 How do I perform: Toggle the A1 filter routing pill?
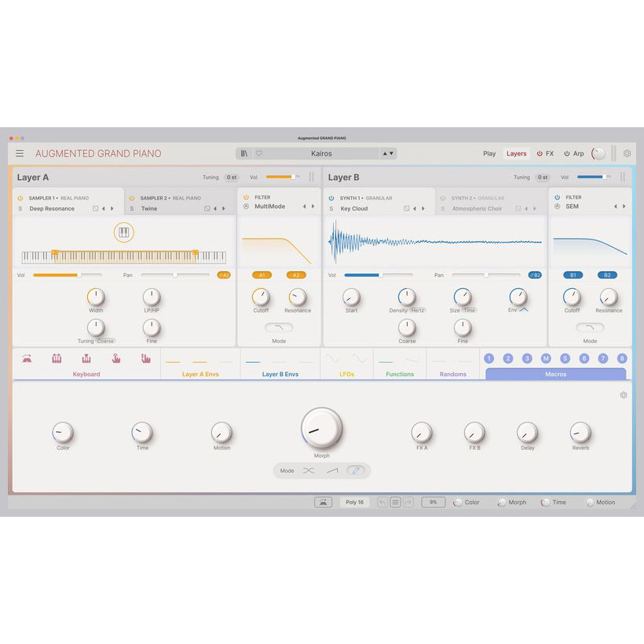[262, 275]
